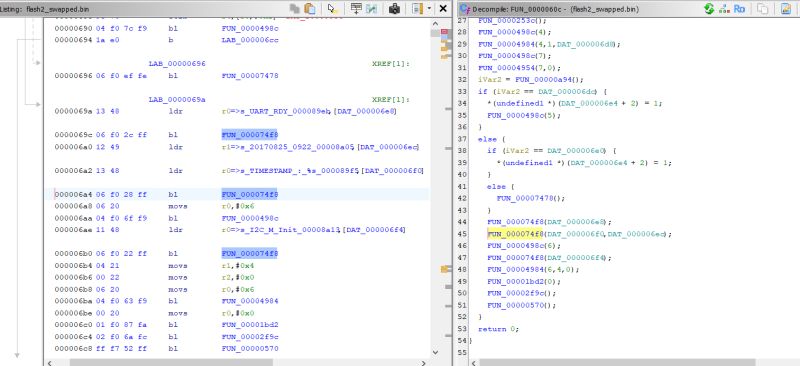Click the Paste icon in Listing toolbar
Viewport: 800px width, 366px height.
309,9
